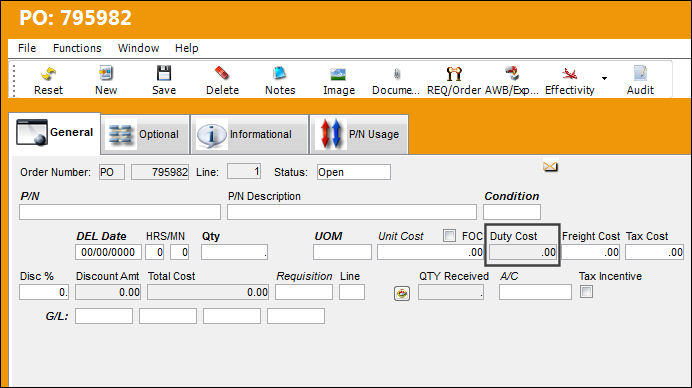Screen dimensions: 692x388
Task: Click the P/N Description field
Action: pyautogui.click(x=352, y=212)
